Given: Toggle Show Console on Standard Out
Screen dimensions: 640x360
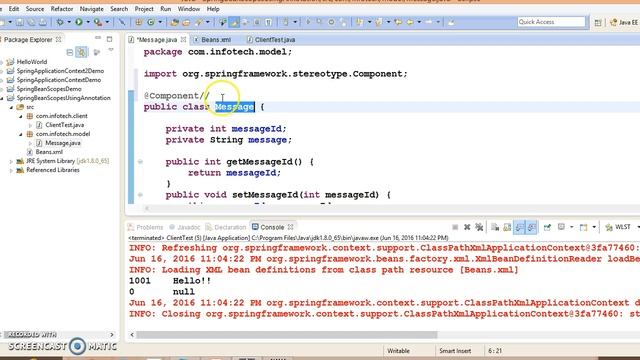Looking at the screenshot, I should pos(519,227).
